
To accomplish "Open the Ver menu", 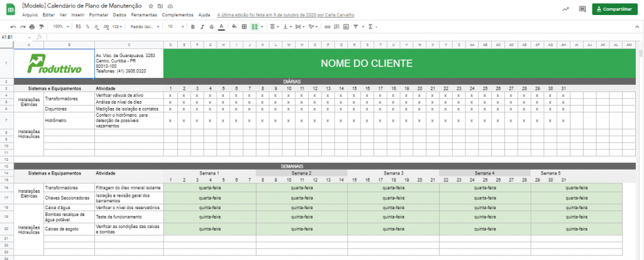I will (63, 15).
